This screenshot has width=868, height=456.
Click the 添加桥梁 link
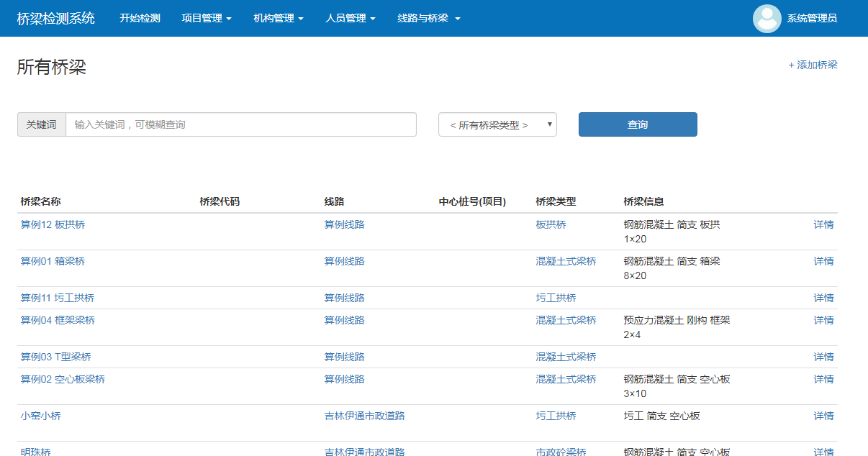[813, 65]
